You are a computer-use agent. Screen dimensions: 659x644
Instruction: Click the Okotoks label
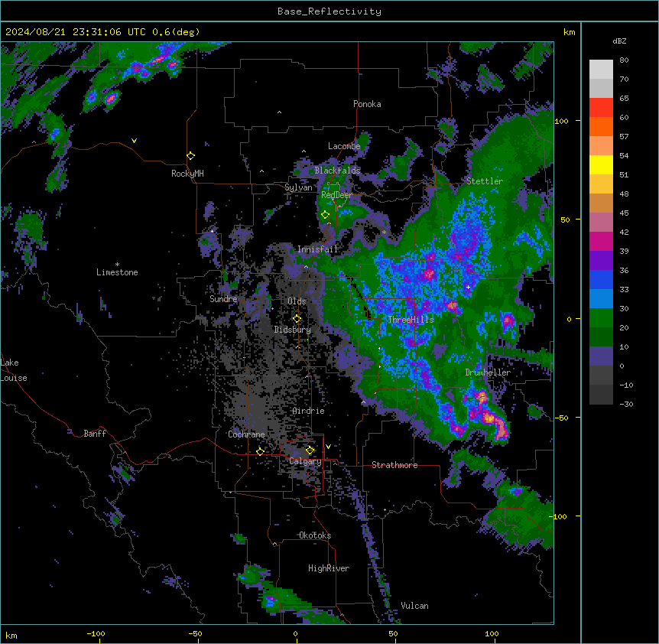pyautogui.click(x=315, y=535)
